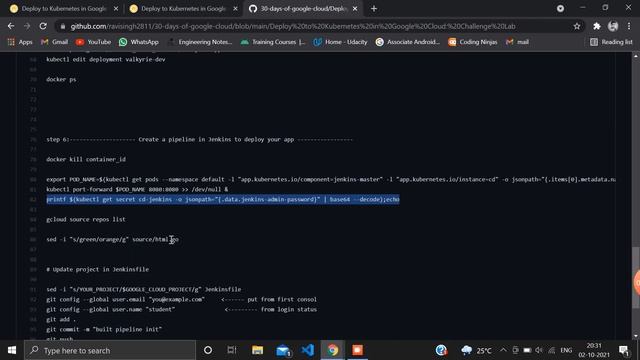
Task: Open a new browser tab
Action: point(374,9)
